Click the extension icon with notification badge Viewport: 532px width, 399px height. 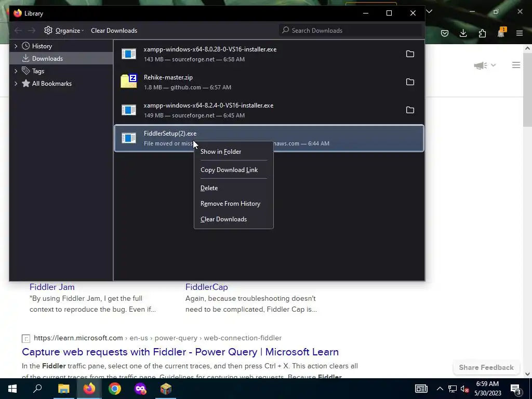[x=501, y=32]
